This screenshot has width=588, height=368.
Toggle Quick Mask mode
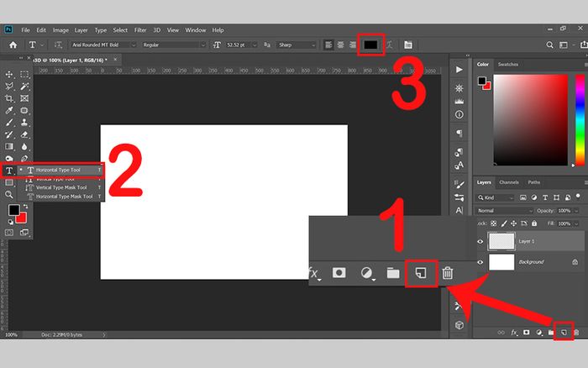click(x=9, y=233)
